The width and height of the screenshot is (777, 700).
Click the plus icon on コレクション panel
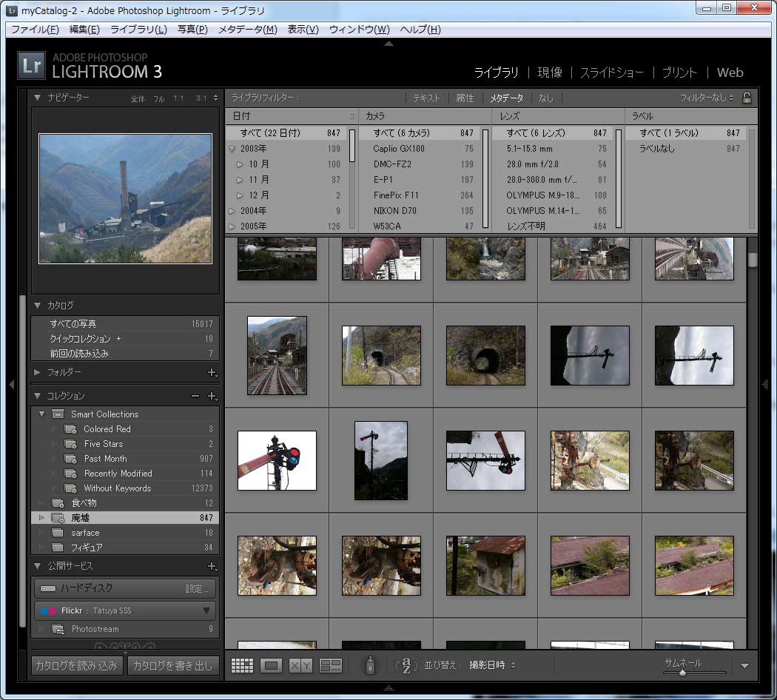click(212, 397)
